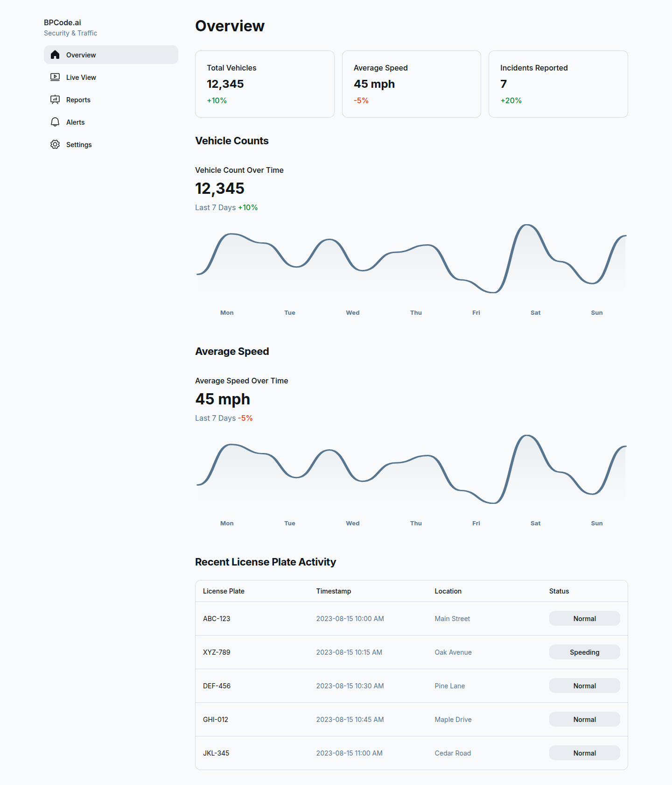Click the Settings gear icon
Image resolution: width=672 pixels, height=785 pixels.
pos(55,144)
